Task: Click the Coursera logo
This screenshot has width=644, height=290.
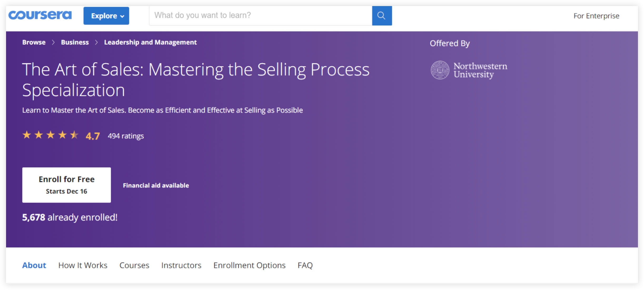Action: click(40, 15)
